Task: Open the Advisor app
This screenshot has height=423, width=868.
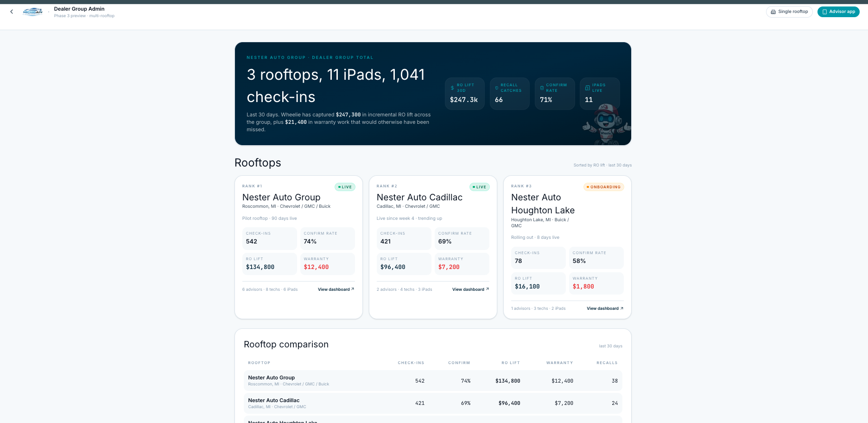Action: pos(838,12)
